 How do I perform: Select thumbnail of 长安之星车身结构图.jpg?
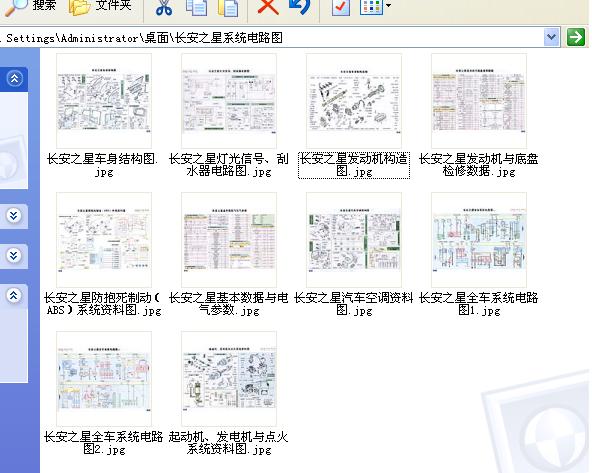[x=104, y=101]
